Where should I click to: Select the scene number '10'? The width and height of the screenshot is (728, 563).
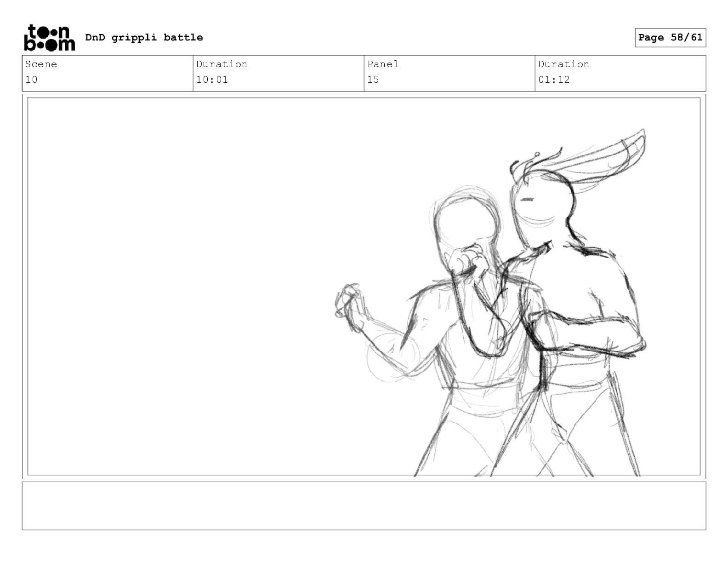[x=31, y=80]
